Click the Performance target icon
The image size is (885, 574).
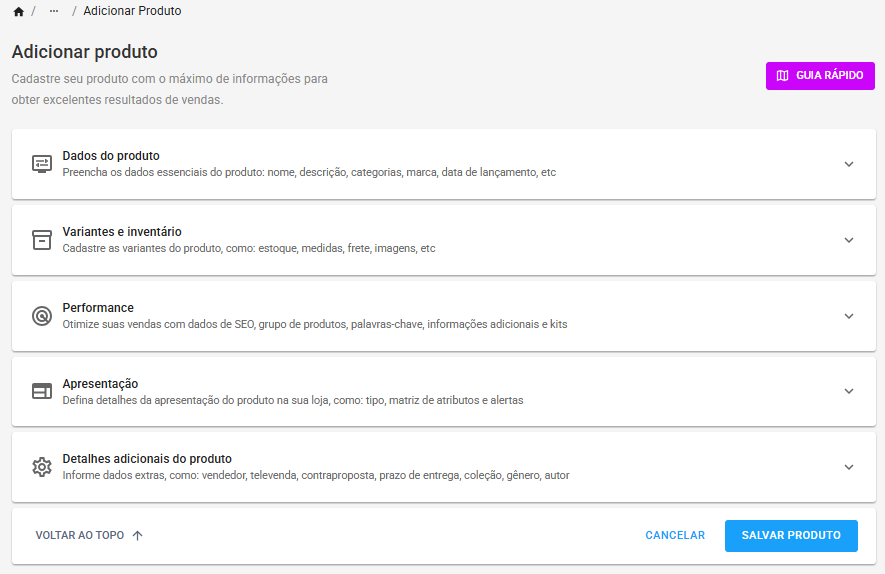pyautogui.click(x=42, y=316)
